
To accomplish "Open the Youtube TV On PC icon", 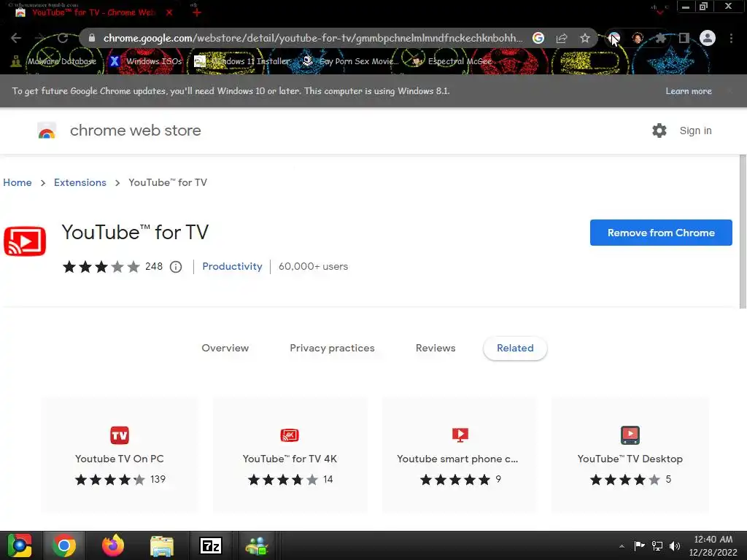I will (x=120, y=435).
